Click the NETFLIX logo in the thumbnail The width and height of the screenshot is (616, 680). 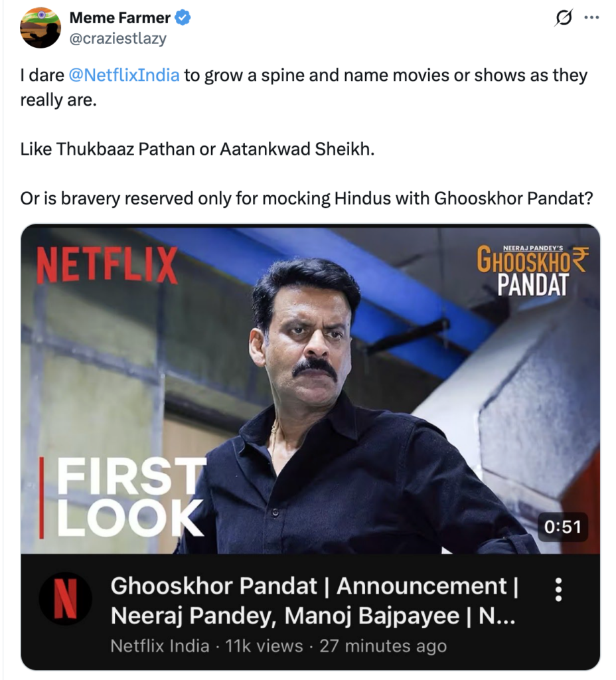point(107,265)
